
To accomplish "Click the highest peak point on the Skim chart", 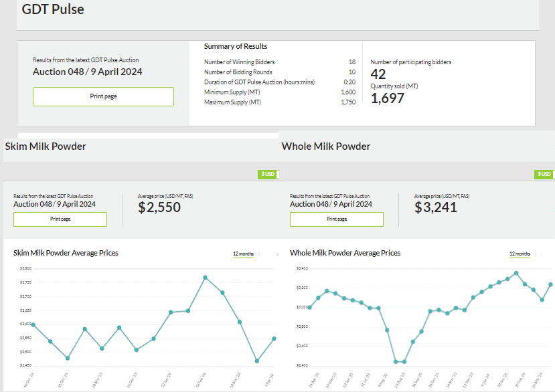I will (x=206, y=278).
